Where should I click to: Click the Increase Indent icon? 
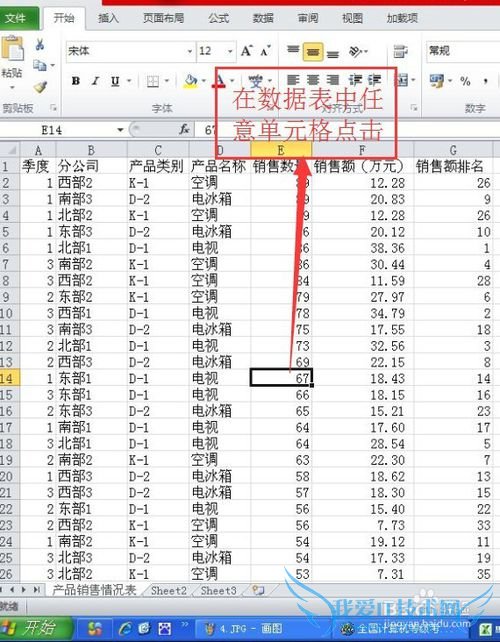[374, 80]
